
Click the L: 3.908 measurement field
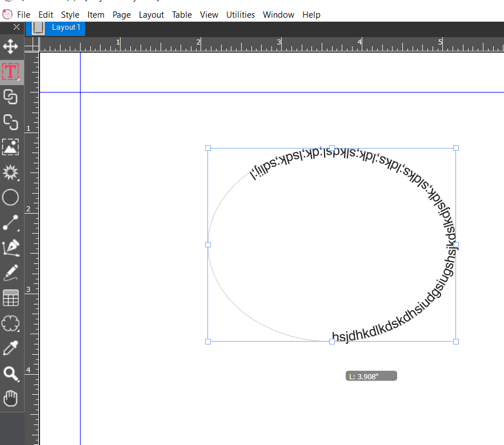(x=371, y=376)
